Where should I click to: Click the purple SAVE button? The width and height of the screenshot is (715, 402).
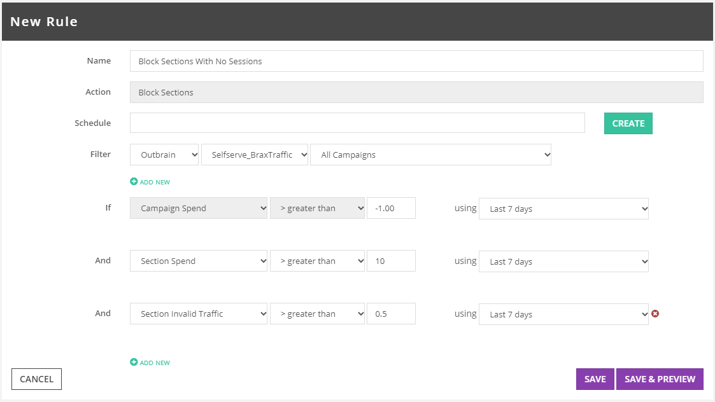click(595, 379)
